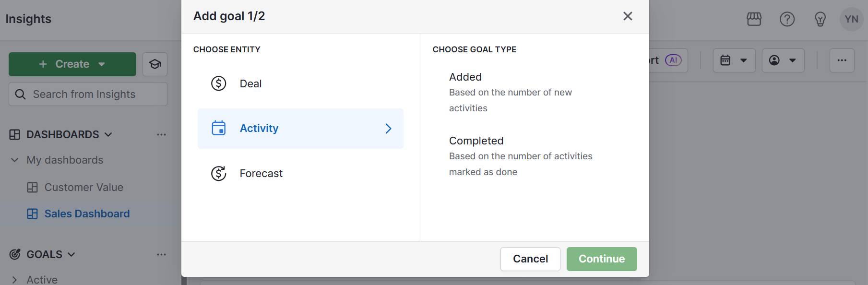Open the Marketplace icon in the top bar

point(753,19)
